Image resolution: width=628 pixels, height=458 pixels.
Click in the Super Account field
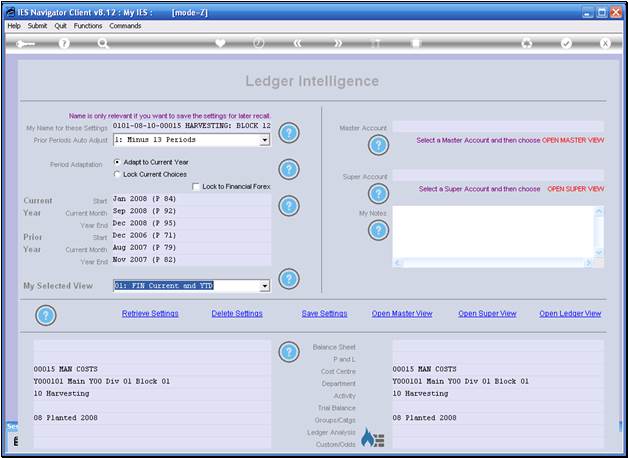(498, 175)
